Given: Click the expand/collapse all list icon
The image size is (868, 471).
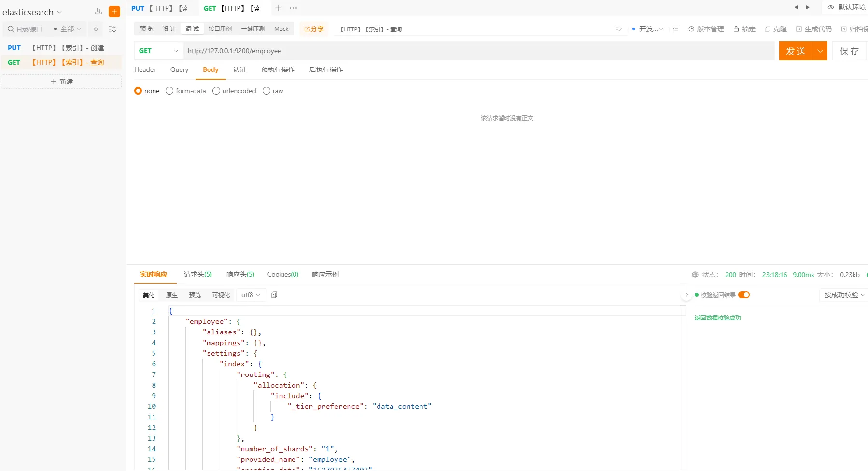Looking at the screenshot, I should pos(112,29).
